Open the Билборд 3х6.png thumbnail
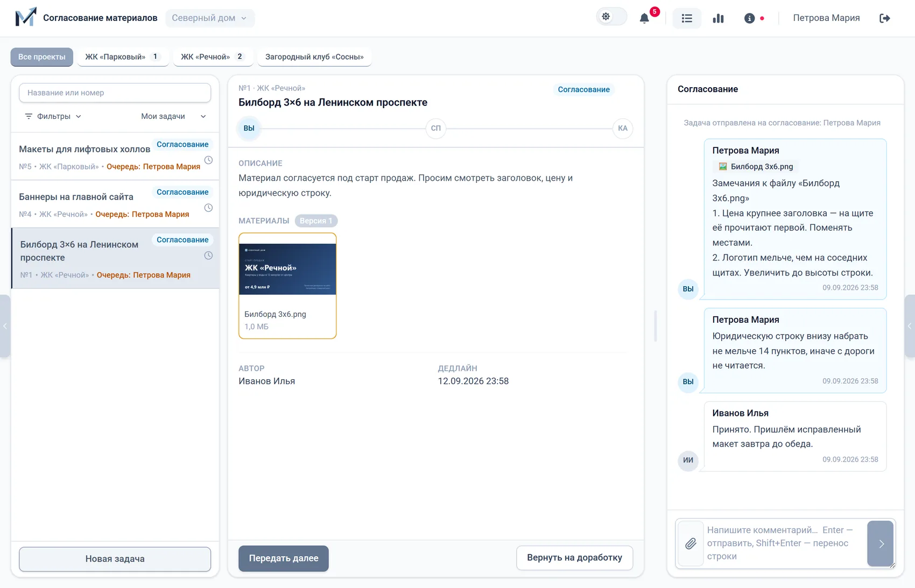Screen dimensions: 915x588 coord(287,286)
